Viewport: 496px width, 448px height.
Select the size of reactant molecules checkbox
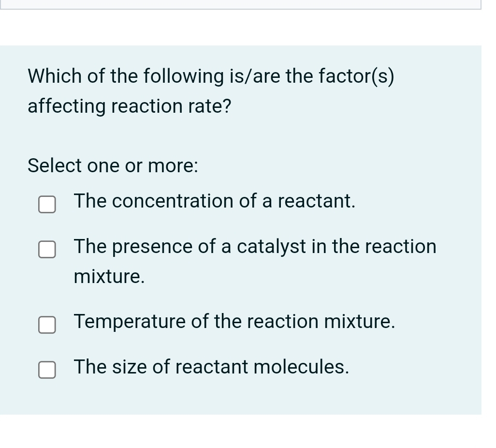click(x=47, y=370)
